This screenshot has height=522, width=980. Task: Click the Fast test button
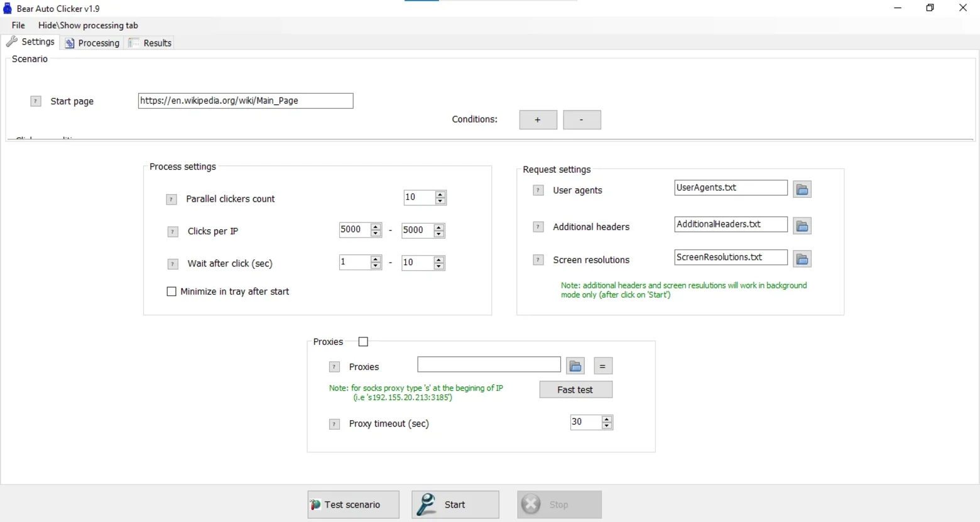point(576,389)
